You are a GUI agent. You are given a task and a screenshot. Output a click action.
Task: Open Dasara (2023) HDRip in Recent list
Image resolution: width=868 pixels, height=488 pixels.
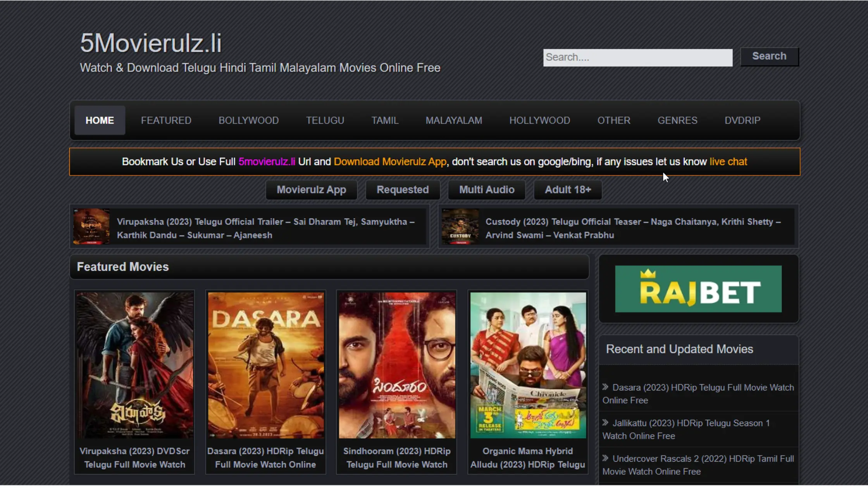coord(698,394)
